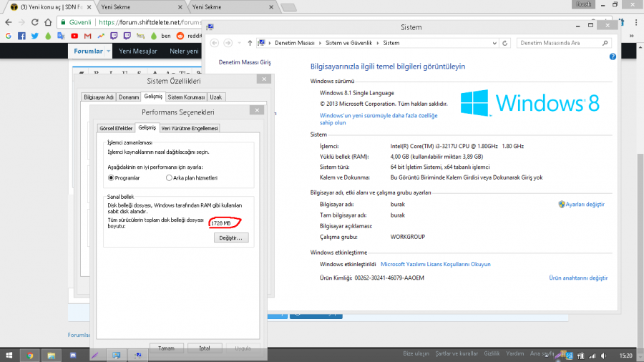Open the 'ben' bookmark
Image resolution: width=644 pixels, height=362 pixels.
160,36
